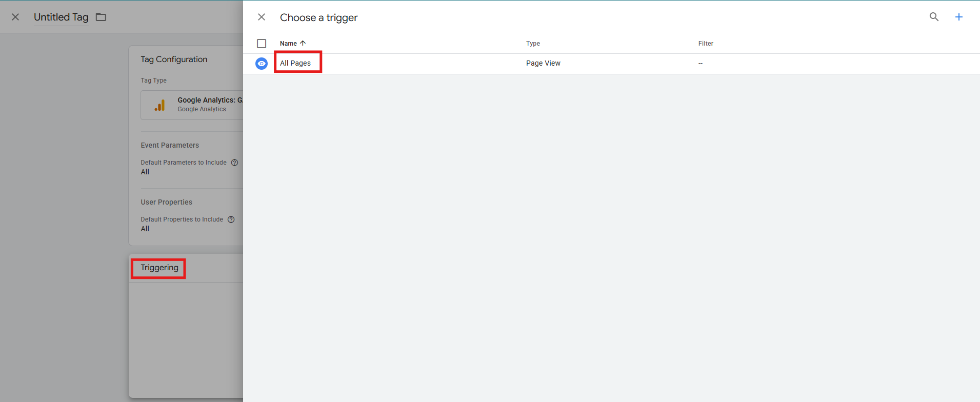Open the Triggering section

pyautogui.click(x=159, y=268)
